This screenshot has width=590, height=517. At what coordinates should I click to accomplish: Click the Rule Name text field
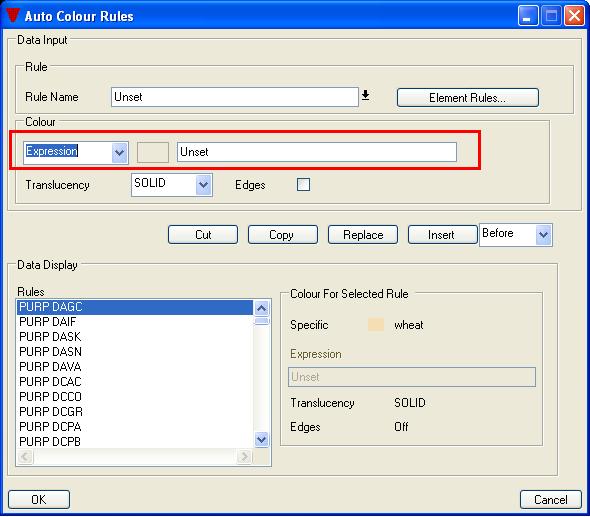[x=235, y=97]
